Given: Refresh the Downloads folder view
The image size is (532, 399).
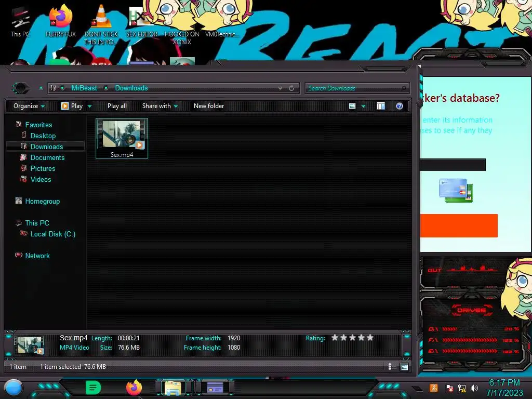Looking at the screenshot, I should tap(291, 88).
